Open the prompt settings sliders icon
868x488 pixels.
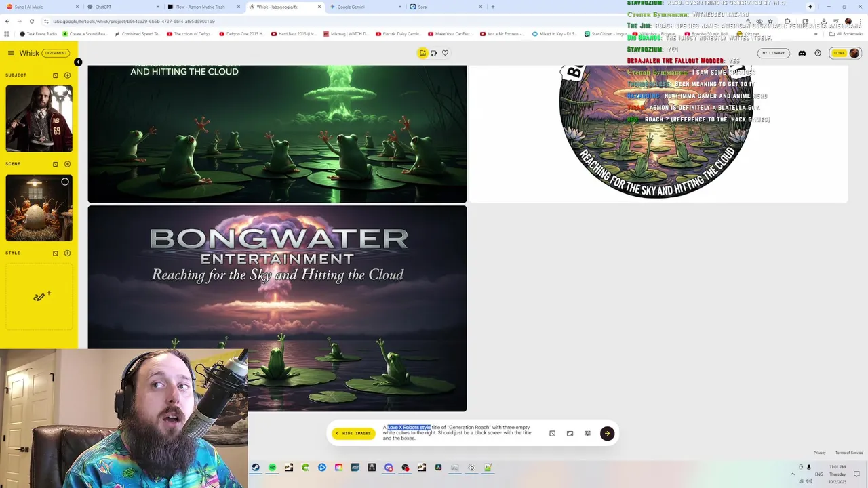click(x=587, y=433)
